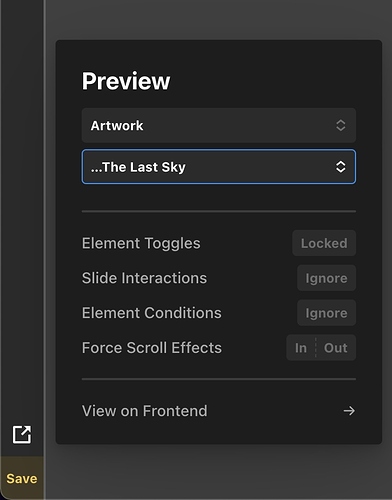Open the ...The Last Sky dropdown
Image resolution: width=392 pixels, height=500 pixels.
tap(219, 167)
